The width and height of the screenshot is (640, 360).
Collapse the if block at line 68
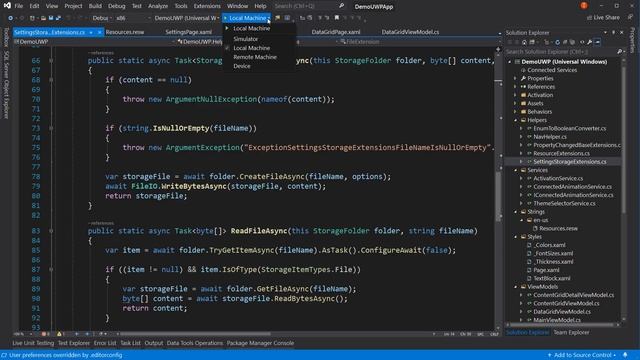[x=51, y=80]
